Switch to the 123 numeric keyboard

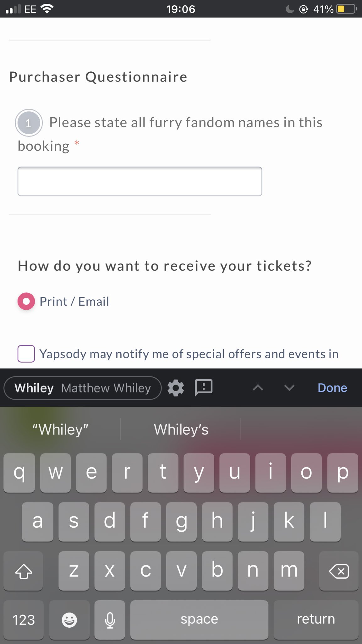click(24, 620)
